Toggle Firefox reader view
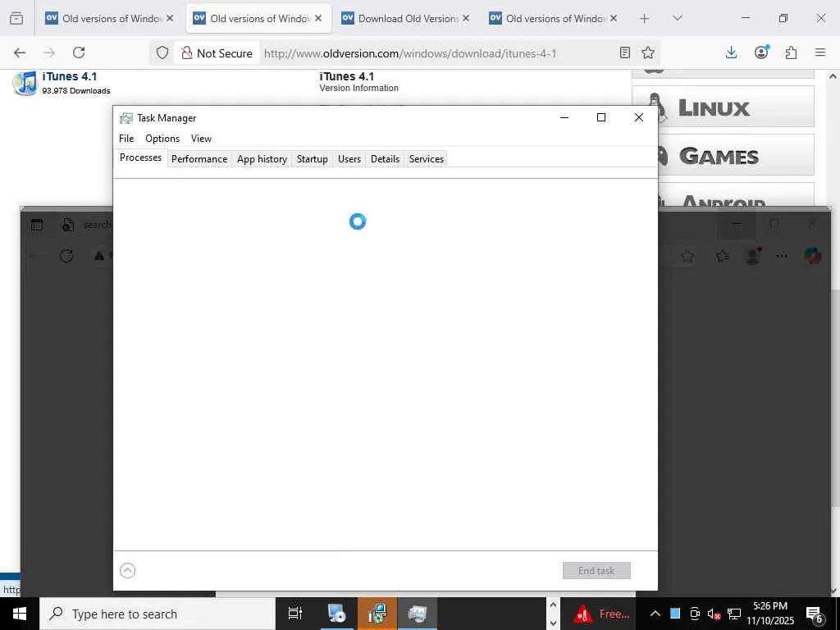This screenshot has width=840, height=630. [x=624, y=52]
